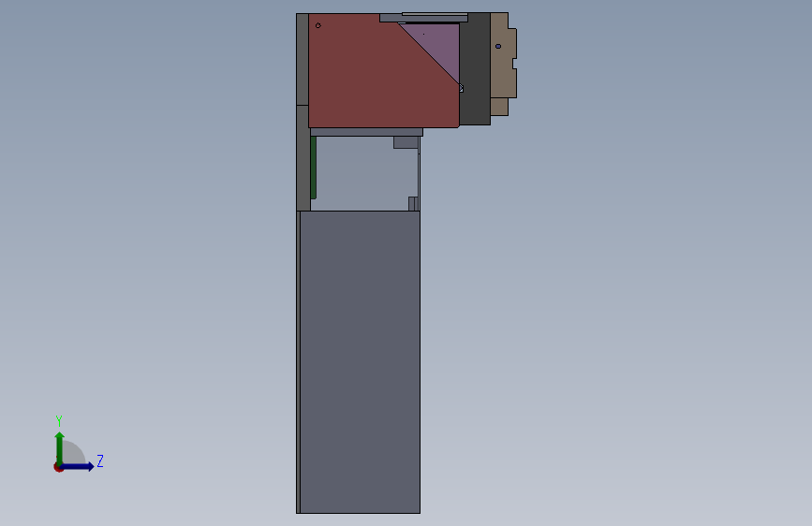Select the Z axis arrow of the triad

click(x=78, y=466)
